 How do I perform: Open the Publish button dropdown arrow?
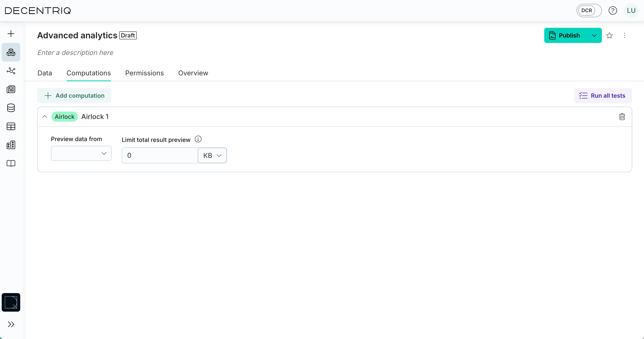[x=594, y=36]
